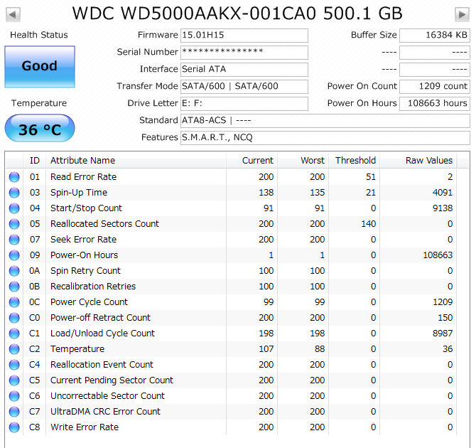This screenshot has height=448, width=476.
Task: Click the status orb for Uncorrectable Sector Count
Action: 14,396
